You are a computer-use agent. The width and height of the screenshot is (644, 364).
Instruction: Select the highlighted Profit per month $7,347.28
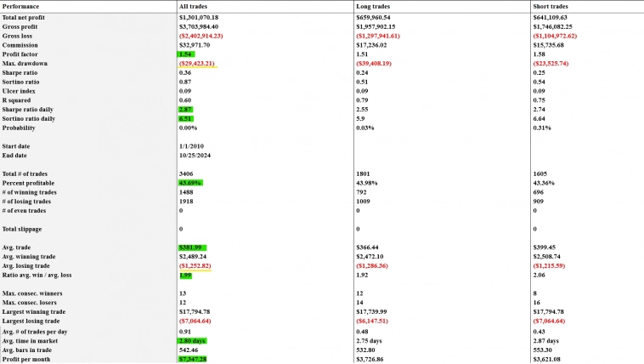pyautogui.click(x=193, y=359)
